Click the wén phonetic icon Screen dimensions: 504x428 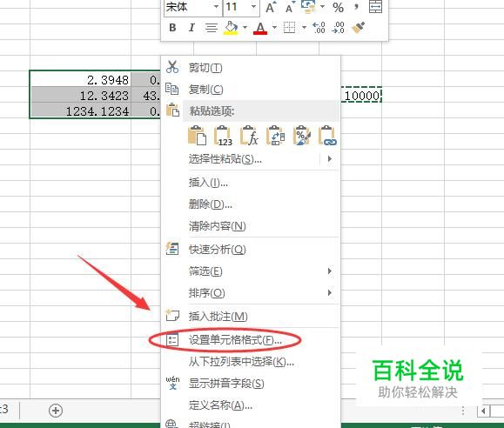[172, 383]
